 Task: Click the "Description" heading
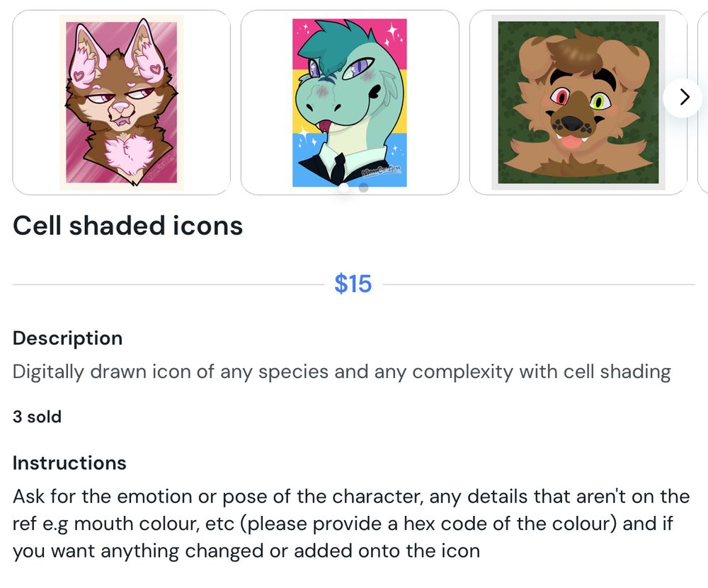pyautogui.click(x=68, y=338)
